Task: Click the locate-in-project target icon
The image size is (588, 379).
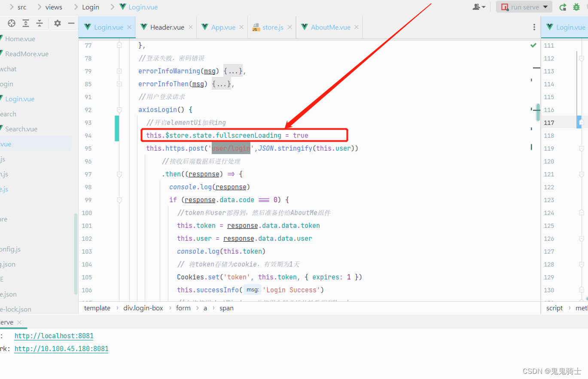Action: point(12,23)
